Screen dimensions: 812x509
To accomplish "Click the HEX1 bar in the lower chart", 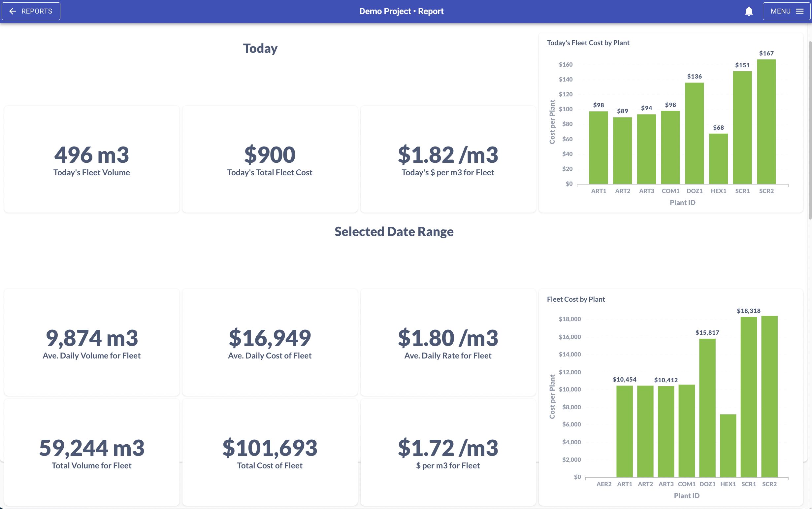I will click(x=728, y=446).
